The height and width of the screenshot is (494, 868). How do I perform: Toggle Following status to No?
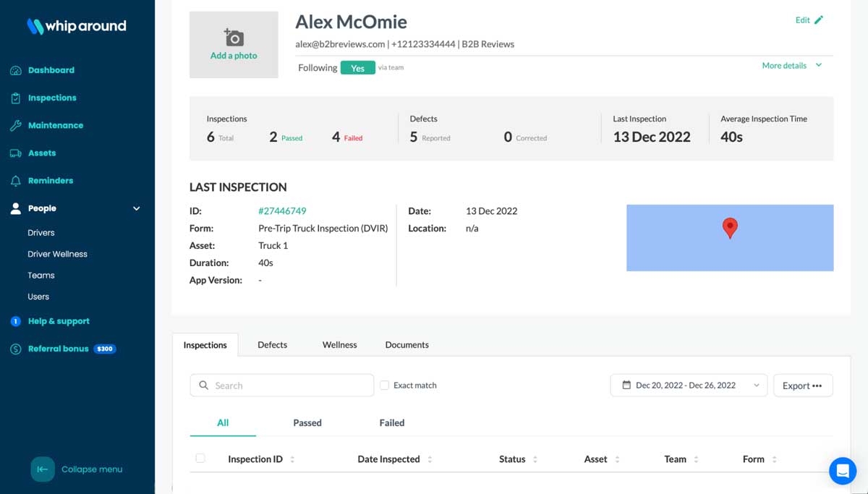click(358, 67)
